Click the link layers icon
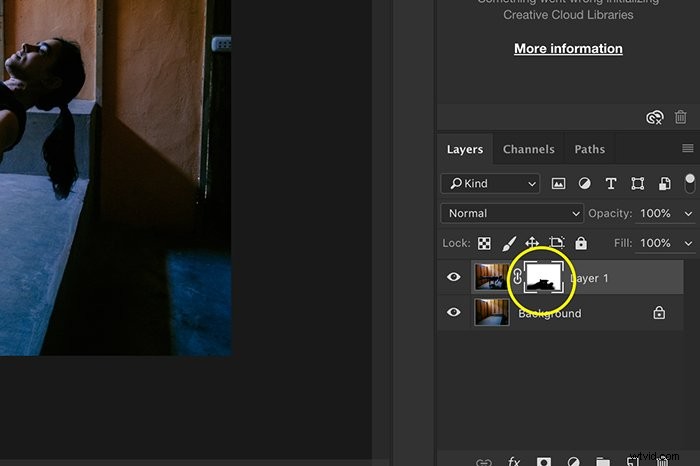Image resolution: width=700 pixels, height=466 pixels. pyautogui.click(x=483, y=462)
